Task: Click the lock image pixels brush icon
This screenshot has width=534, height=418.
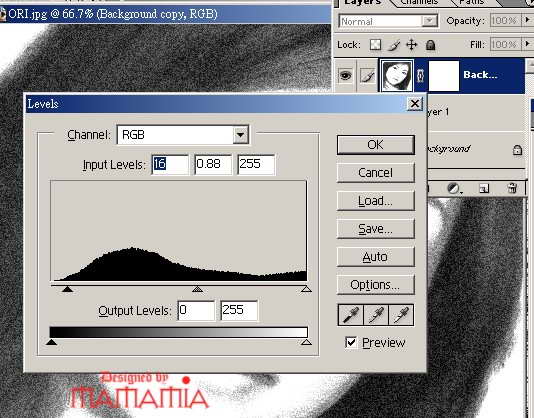Action: pyautogui.click(x=394, y=45)
